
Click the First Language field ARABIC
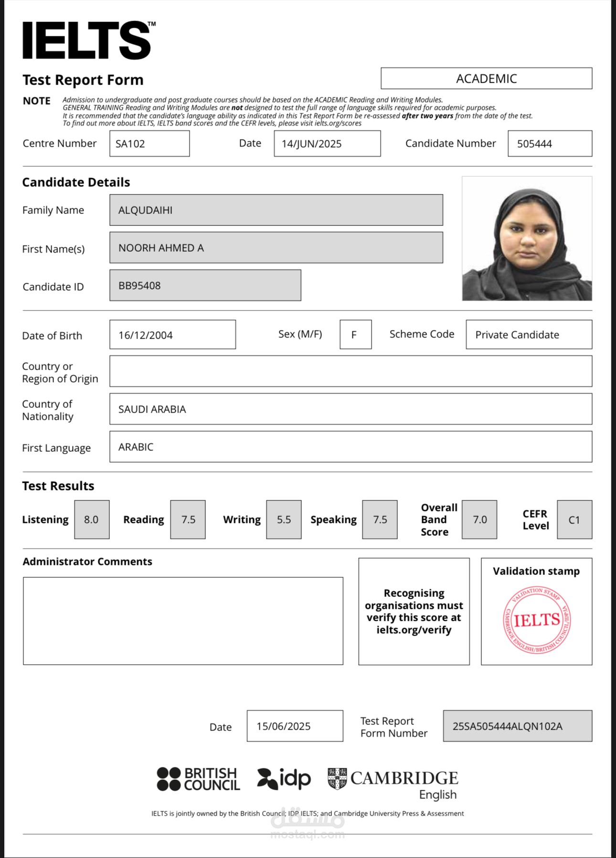pyautogui.click(x=350, y=446)
